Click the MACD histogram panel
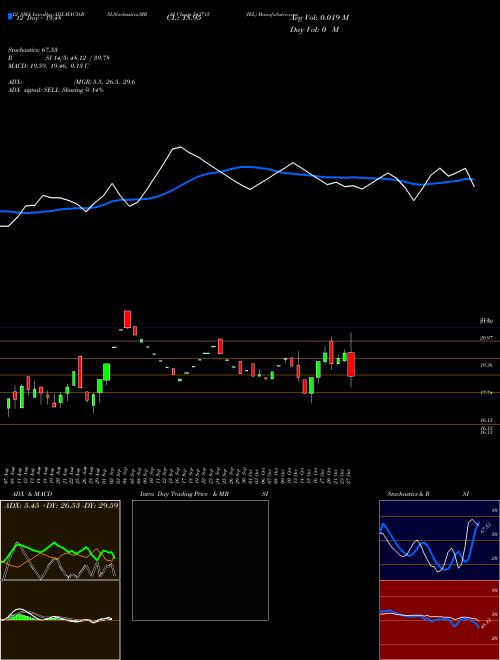This screenshot has width=500, height=660. 60,620
